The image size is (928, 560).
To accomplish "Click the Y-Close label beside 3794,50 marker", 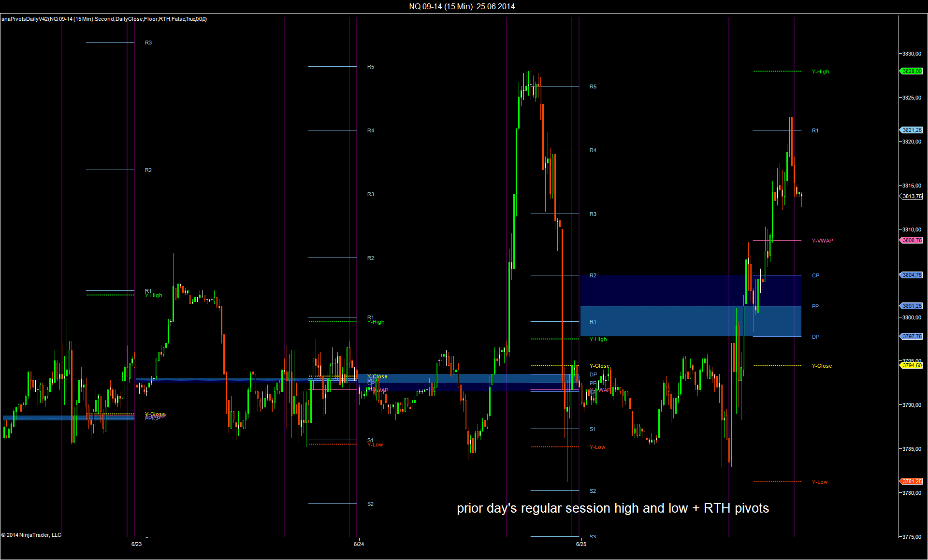I will coord(822,366).
